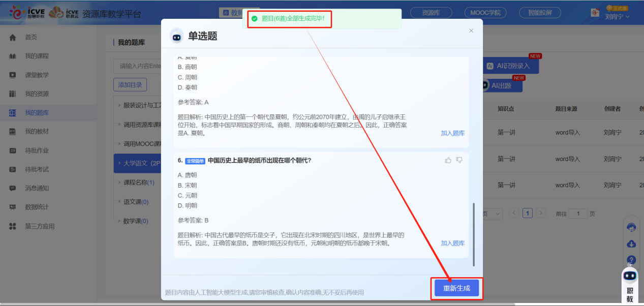Click 加入题库 link for question 6
This screenshot has height=306, width=644.
(452, 243)
